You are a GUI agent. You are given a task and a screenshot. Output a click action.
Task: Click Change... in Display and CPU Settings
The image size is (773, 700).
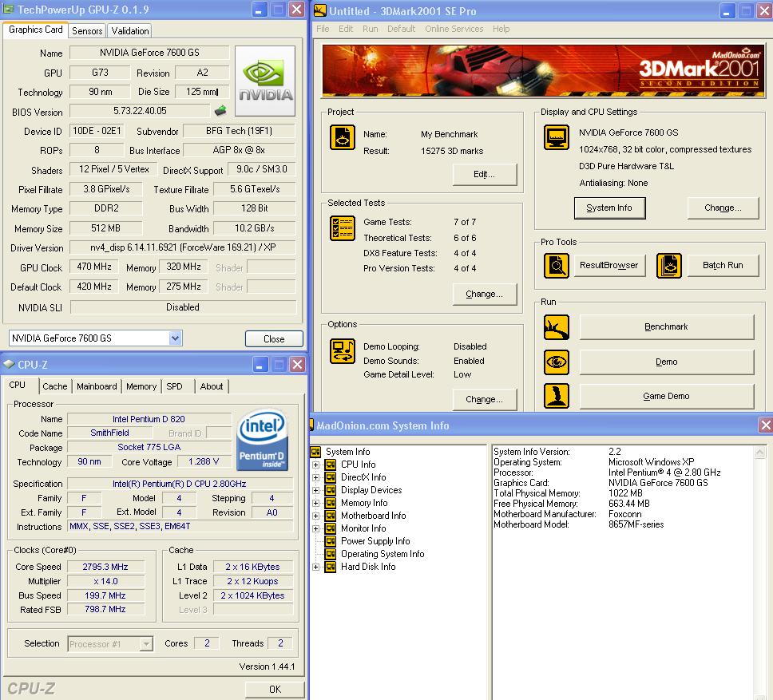click(x=723, y=208)
